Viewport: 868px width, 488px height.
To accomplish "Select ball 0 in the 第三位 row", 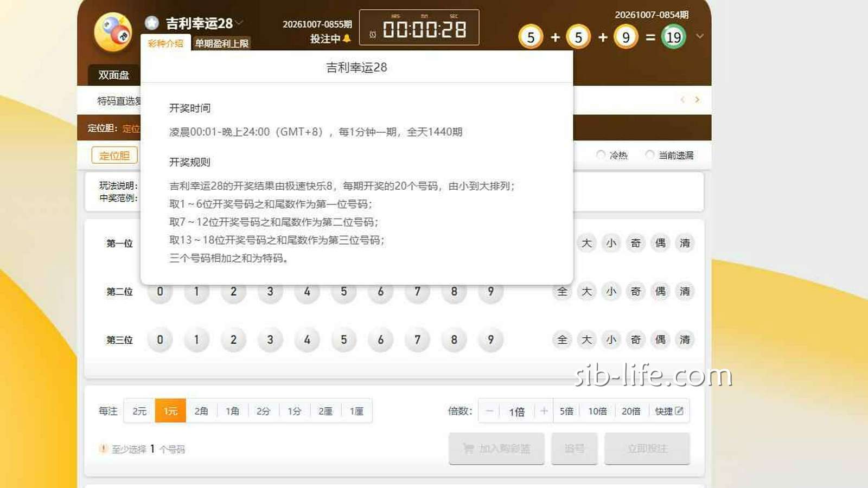I will 160,340.
